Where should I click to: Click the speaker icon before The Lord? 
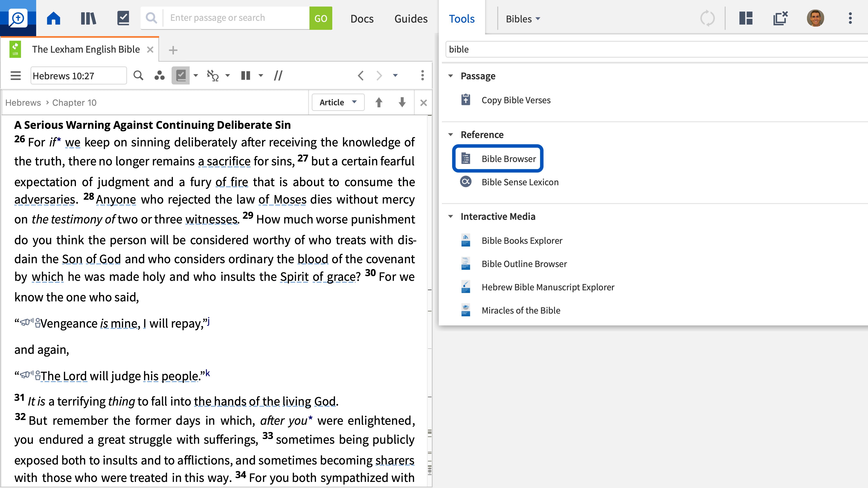click(x=27, y=375)
